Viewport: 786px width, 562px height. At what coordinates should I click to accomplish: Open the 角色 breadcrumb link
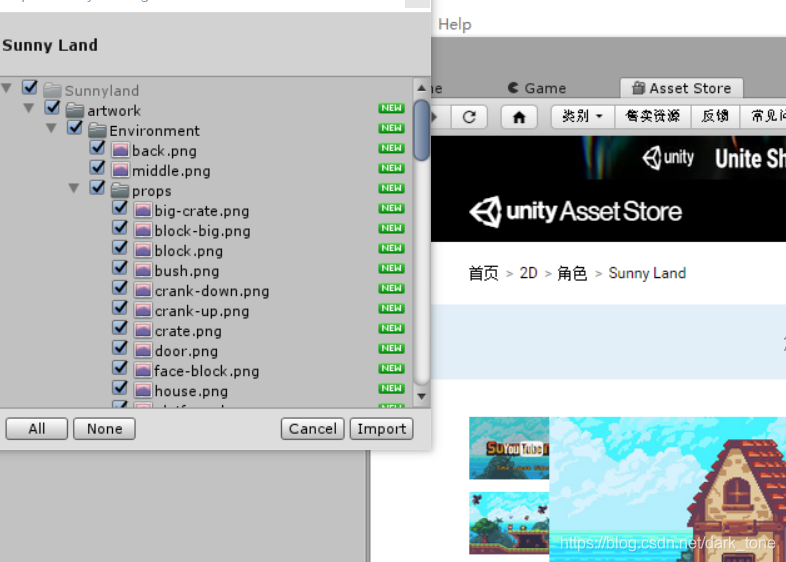coord(572,273)
